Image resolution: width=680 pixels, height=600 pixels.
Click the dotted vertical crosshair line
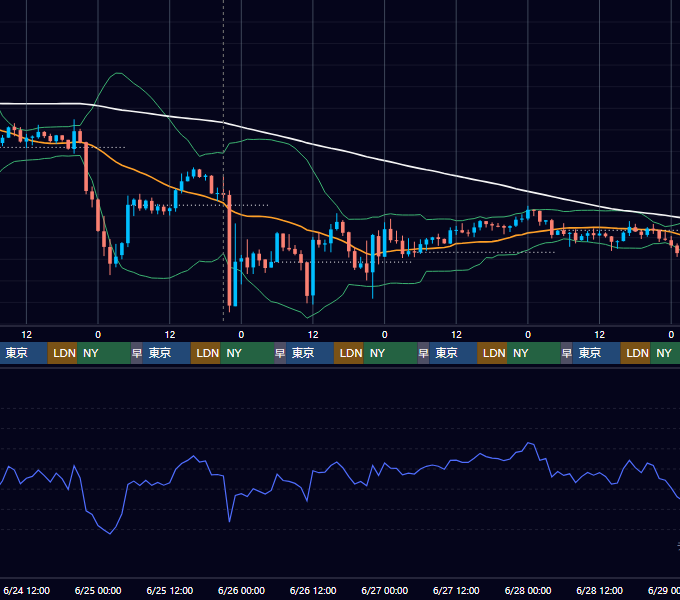coord(223,160)
